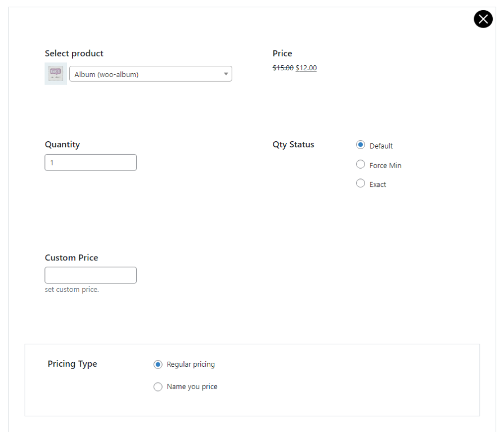Click the 'set custom price.' hint text
This screenshot has height=432, width=504.
[x=72, y=290]
